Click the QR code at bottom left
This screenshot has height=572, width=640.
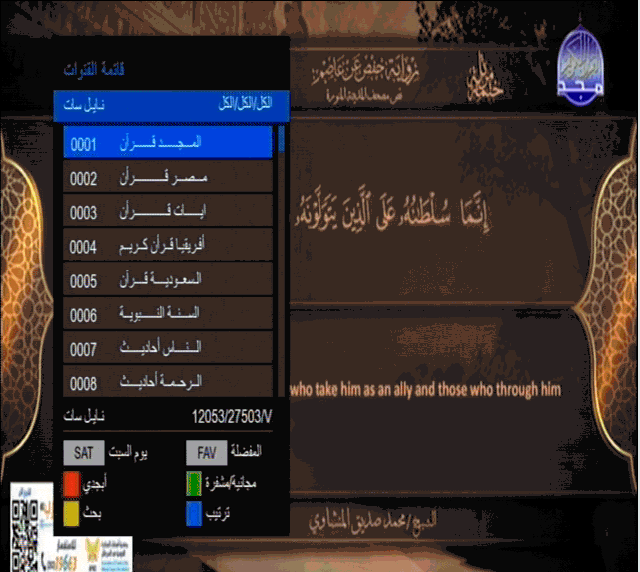tap(25, 535)
